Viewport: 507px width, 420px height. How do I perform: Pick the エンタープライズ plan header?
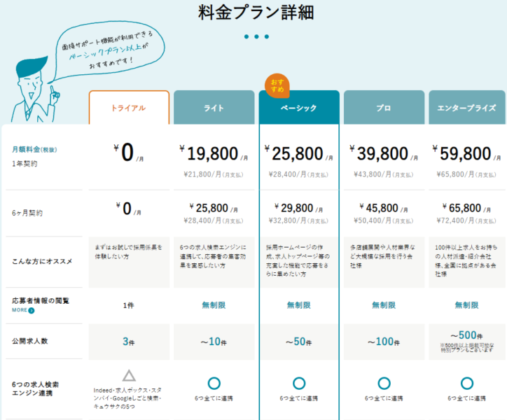[x=468, y=108]
